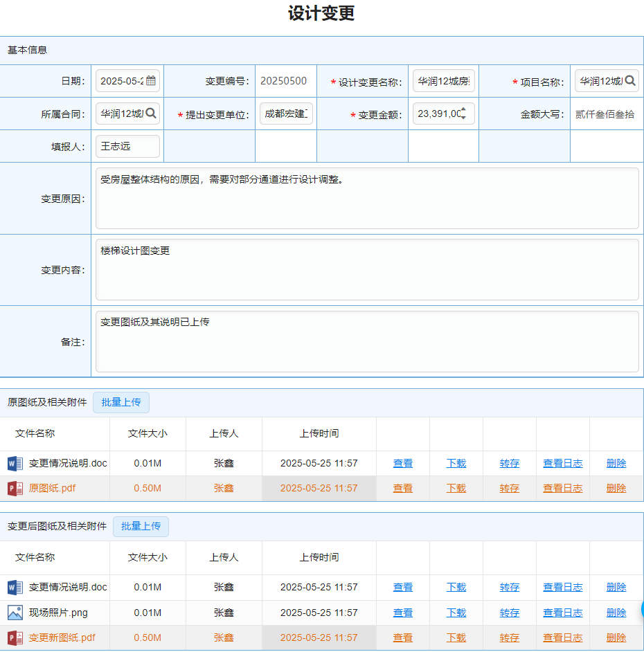
Task: Click the search icon in 项目名称 field
Action: [x=630, y=81]
